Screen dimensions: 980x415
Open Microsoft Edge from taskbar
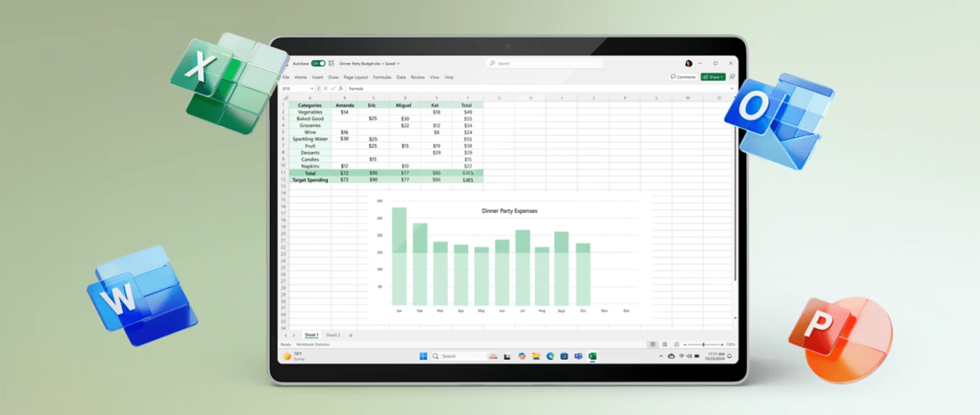tap(550, 356)
